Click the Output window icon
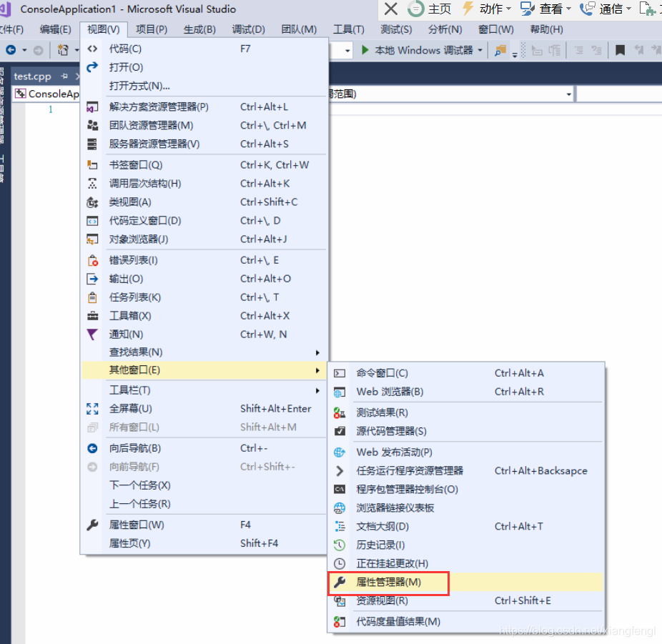 (92, 279)
